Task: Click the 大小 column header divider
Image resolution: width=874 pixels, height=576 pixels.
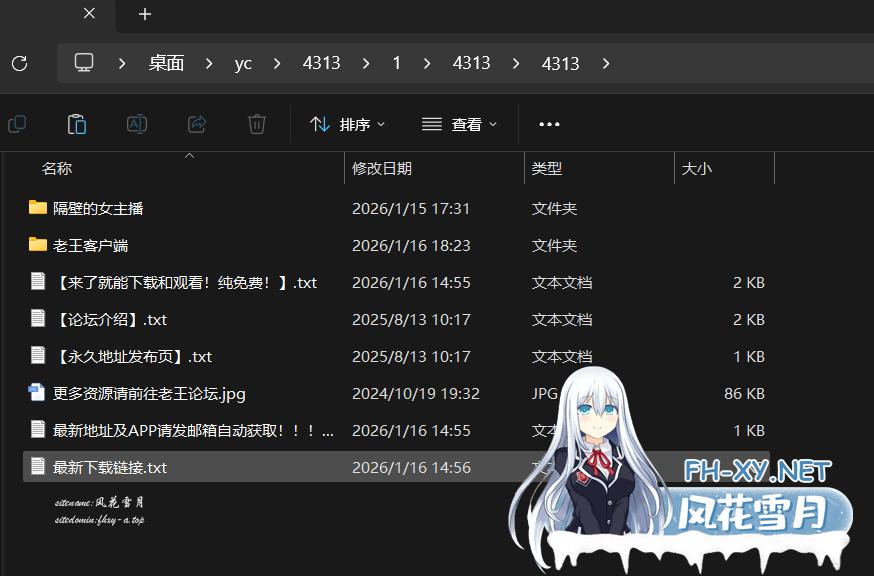Action: pos(775,167)
